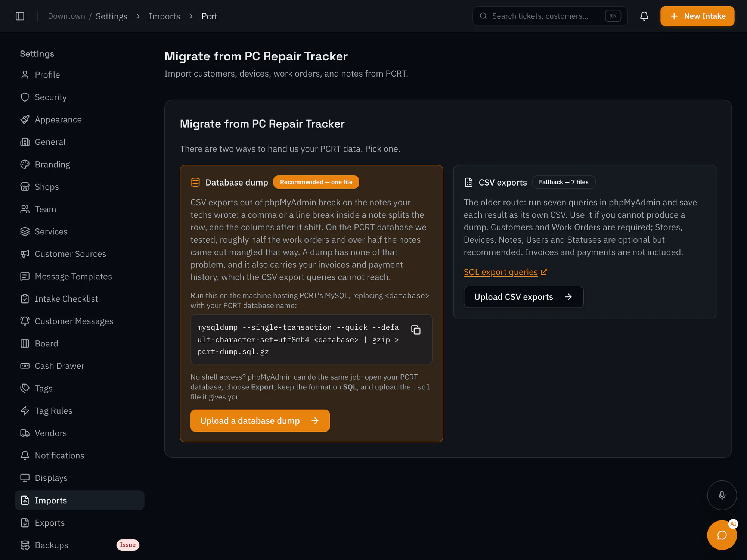747x560 pixels.
Task: Click the Customer Sources megaphone icon
Action: tap(25, 254)
